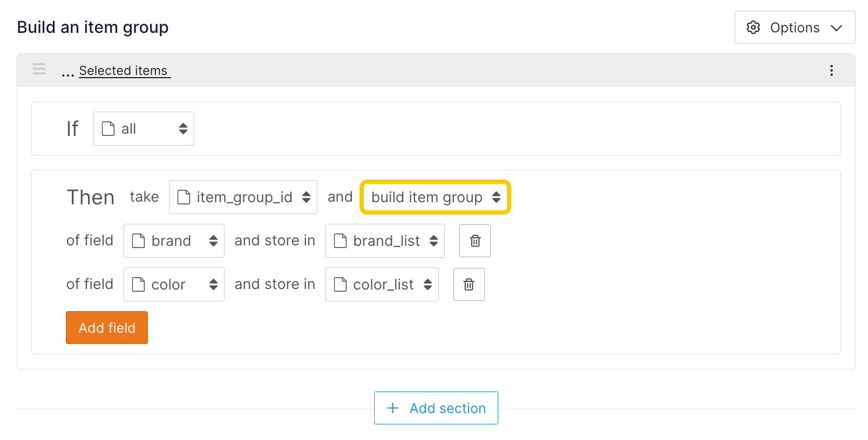
Task: Click the Selected items link
Action: click(x=124, y=71)
